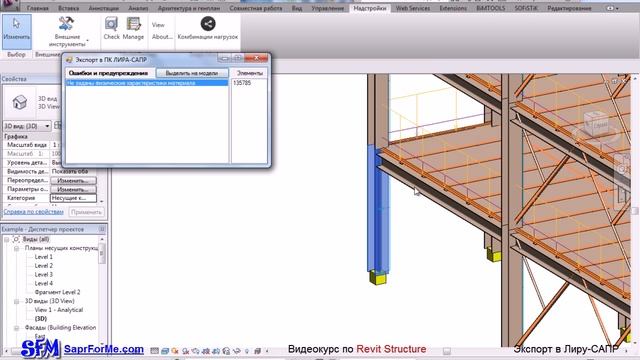Open the SOFiSTiK ribbon tab
This screenshot has height=360, width=640.
[526, 8]
